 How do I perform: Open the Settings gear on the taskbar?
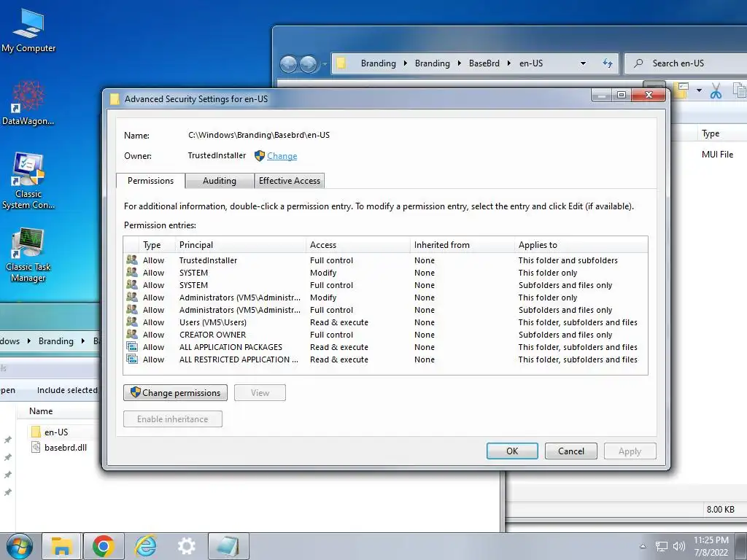186,546
